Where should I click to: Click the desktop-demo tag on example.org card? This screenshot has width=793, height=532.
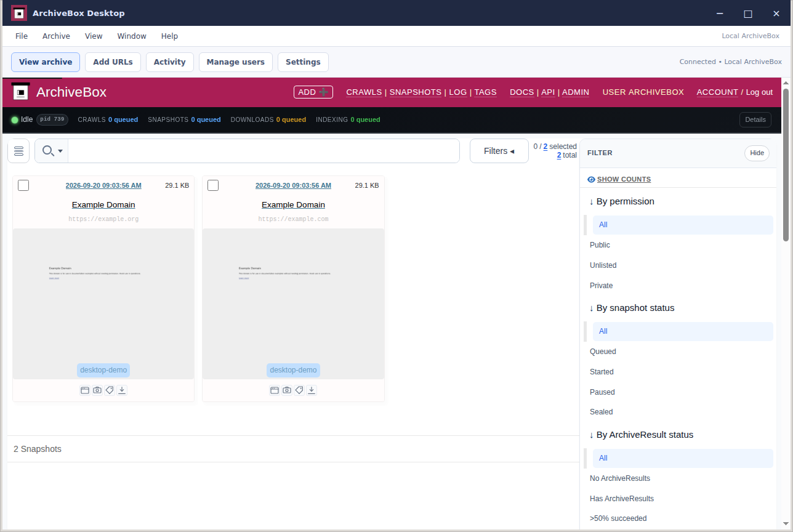(103, 370)
